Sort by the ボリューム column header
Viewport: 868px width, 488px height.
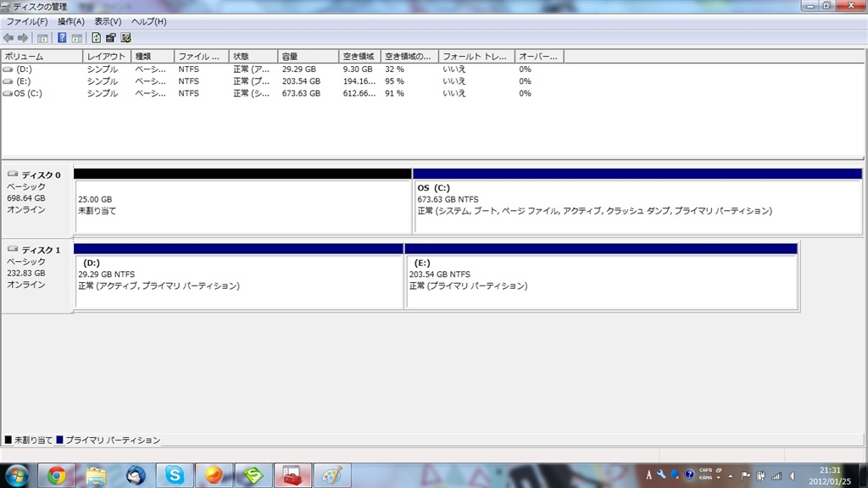[x=42, y=57]
